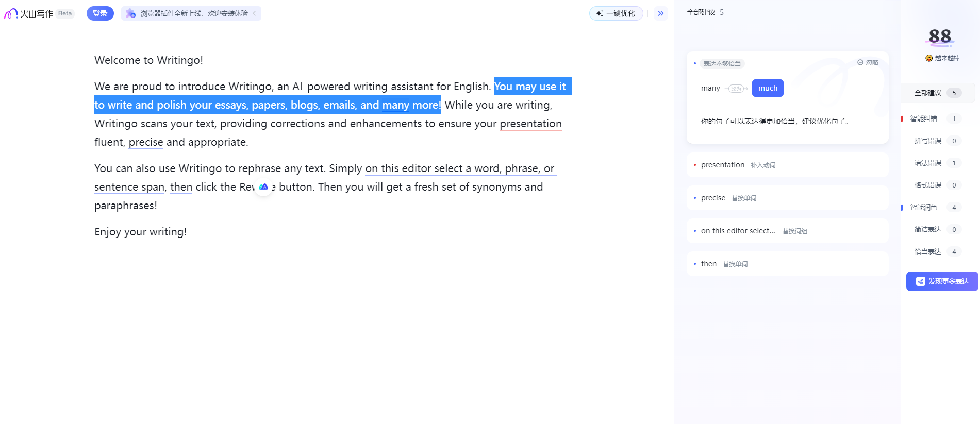Click the sparkle icon on 一键优化
Image resolution: width=980 pixels, height=424 pixels.
599,13
